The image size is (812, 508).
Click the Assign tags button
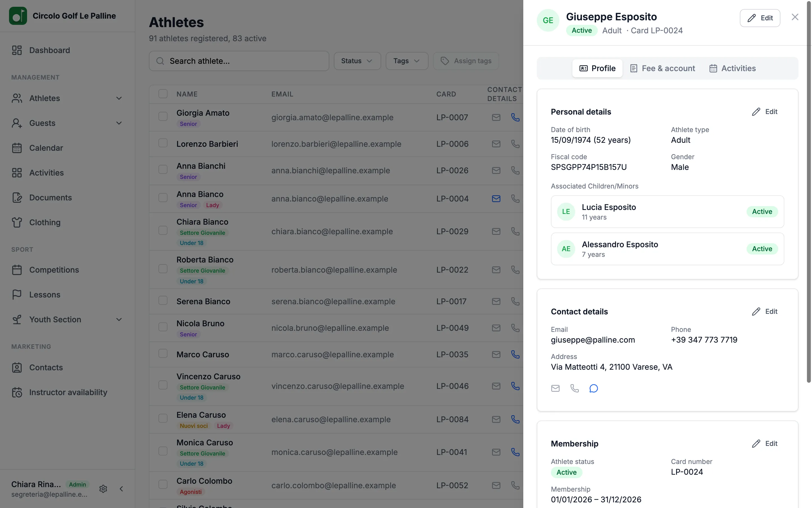tap(466, 61)
